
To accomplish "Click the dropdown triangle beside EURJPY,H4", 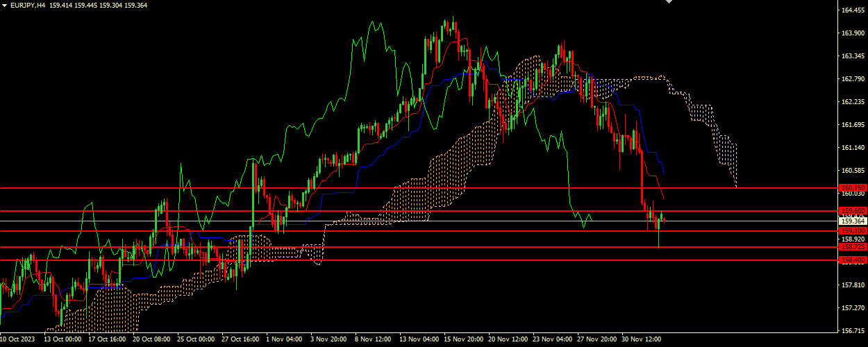I will pyautogui.click(x=4, y=6).
